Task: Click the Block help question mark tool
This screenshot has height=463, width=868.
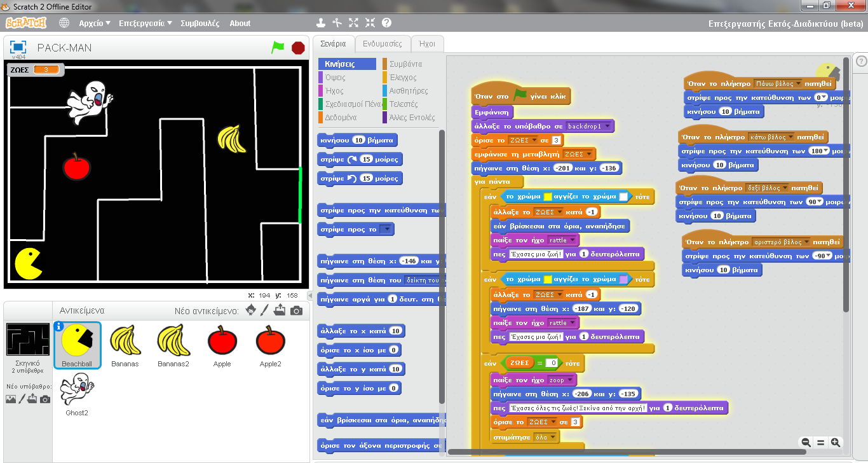Action: (x=386, y=23)
